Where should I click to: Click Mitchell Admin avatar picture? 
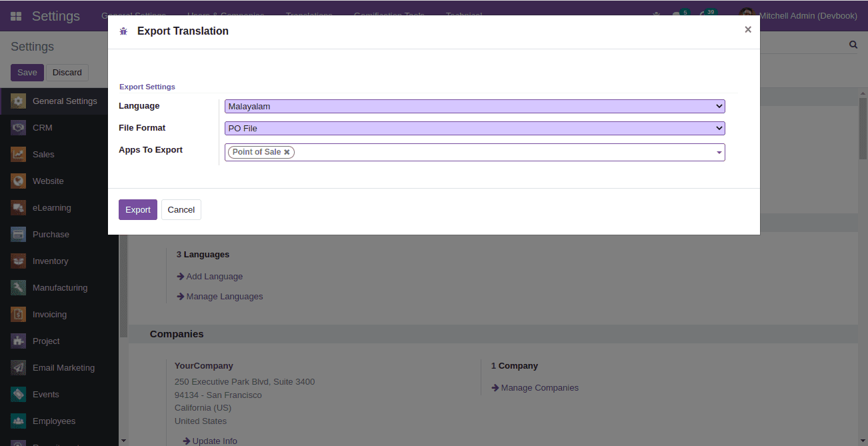[747, 13]
